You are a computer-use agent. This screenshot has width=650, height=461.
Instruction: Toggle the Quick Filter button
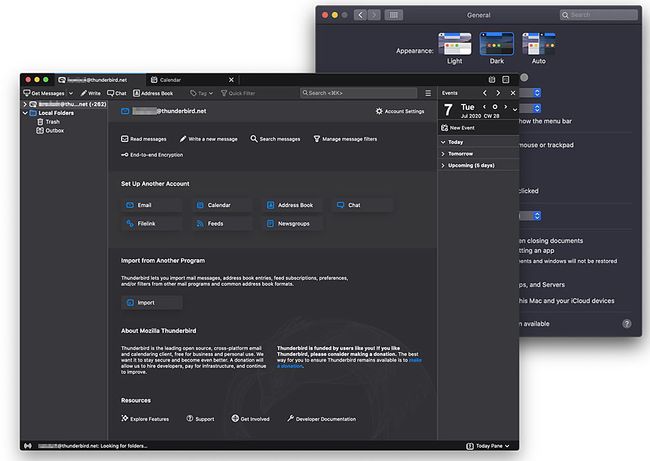(238, 93)
